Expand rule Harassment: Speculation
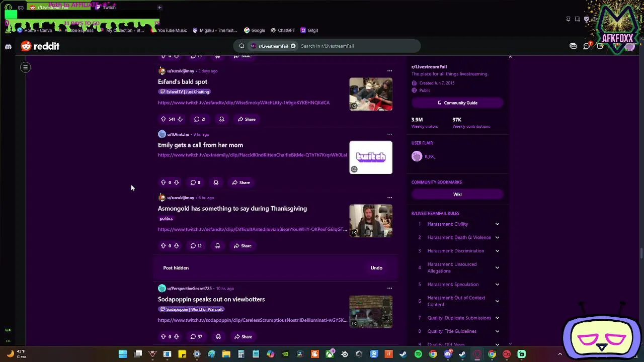 click(x=497, y=285)
